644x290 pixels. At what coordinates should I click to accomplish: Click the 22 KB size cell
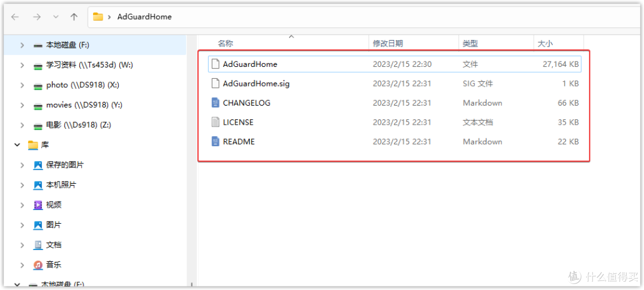(568, 141)
